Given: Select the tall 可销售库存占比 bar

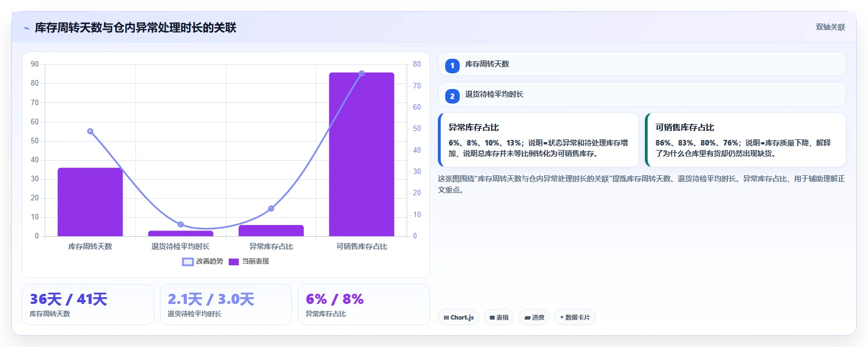Looking at the screenshot, I should click(x=361, y=154).
